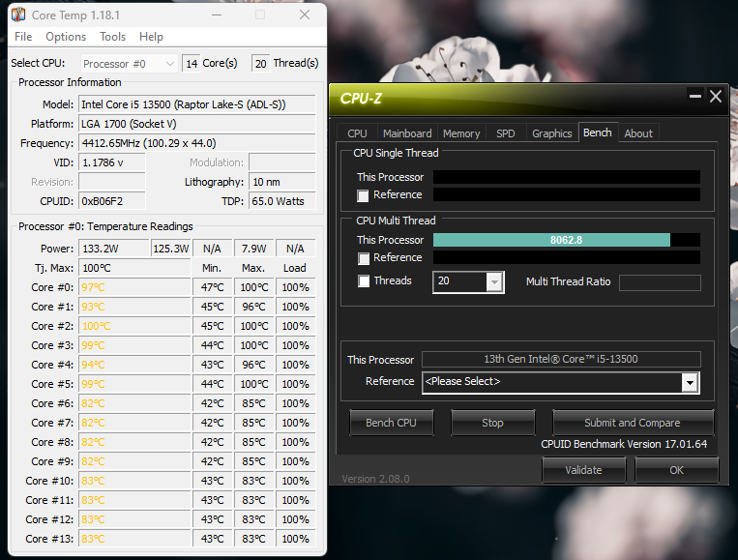Switch to the Mainboard tab in CPU-Z
Image resolution: width=738 pixels, height=560 pixels.
[407, 133]
